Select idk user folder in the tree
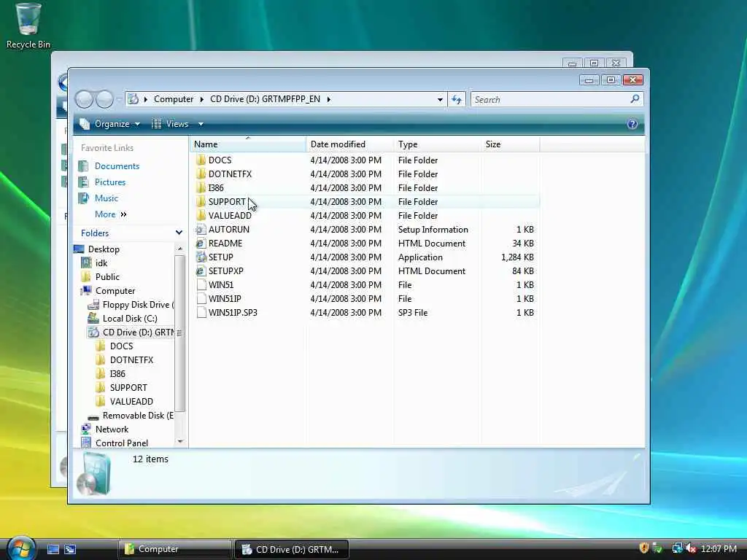 click(x=101, y=262)
